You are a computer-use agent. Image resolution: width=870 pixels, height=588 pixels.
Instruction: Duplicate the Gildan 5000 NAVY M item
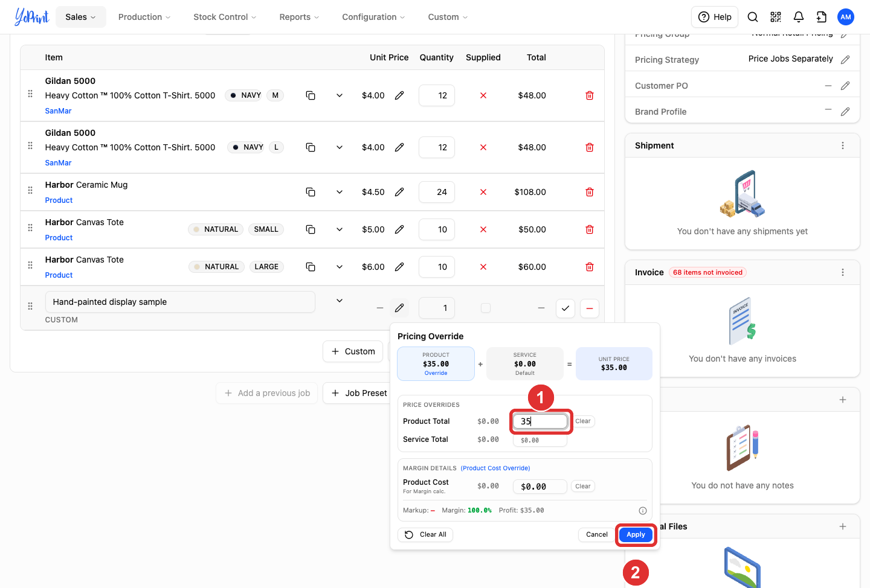(311, 95)
